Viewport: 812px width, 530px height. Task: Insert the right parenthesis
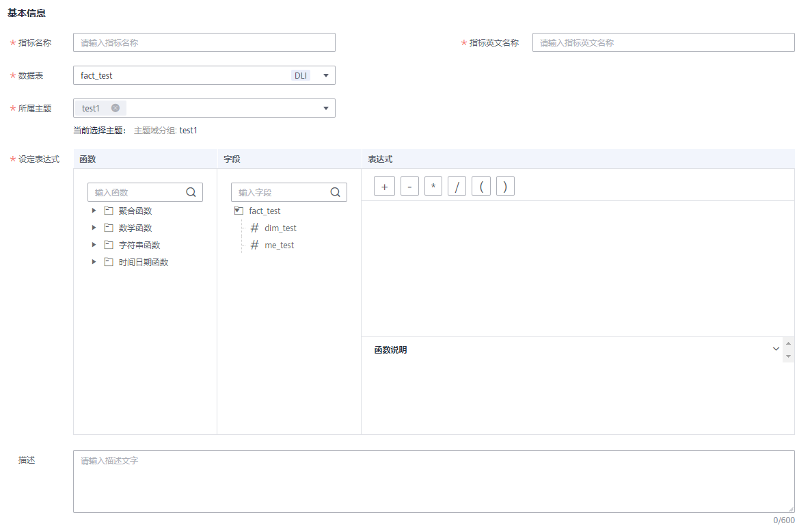505,187
